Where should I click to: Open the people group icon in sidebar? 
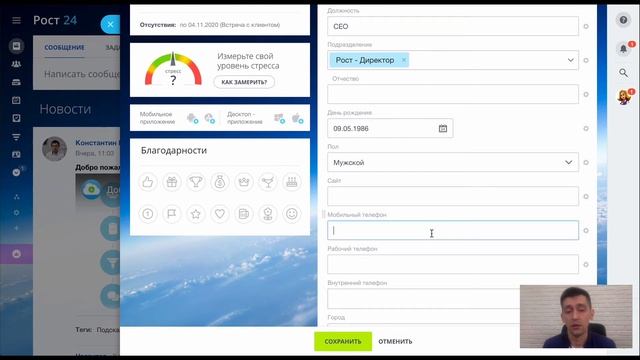16,64
